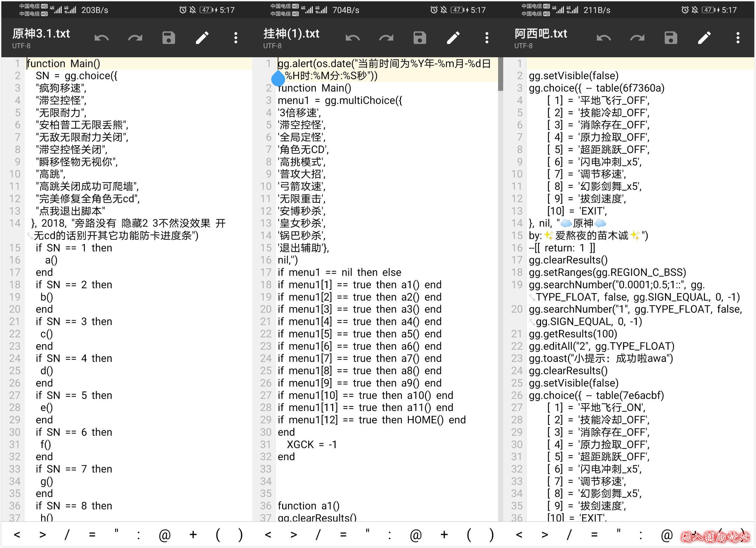Tap the 阿西吧.txt file title
Viewport: 756px width, 548px height.
coord(541,34)
